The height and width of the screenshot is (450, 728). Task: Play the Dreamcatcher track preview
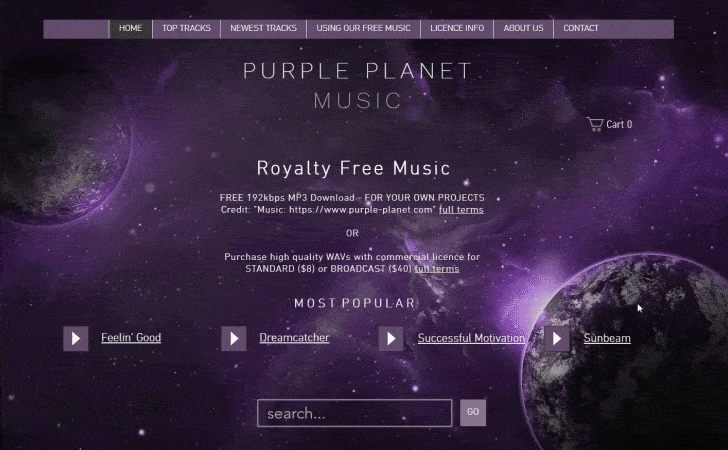click(234, 339)
